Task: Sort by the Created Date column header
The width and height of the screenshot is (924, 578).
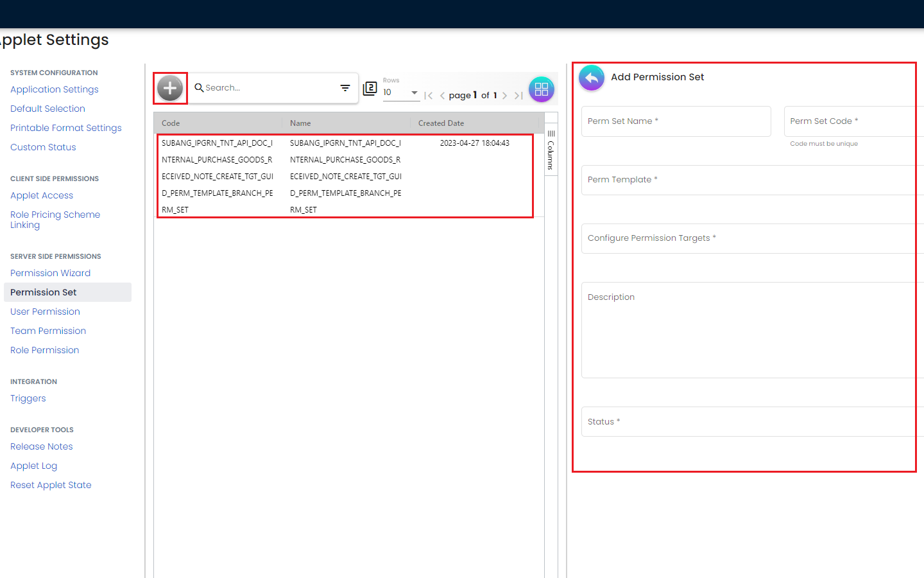Action: coord(441,123)
